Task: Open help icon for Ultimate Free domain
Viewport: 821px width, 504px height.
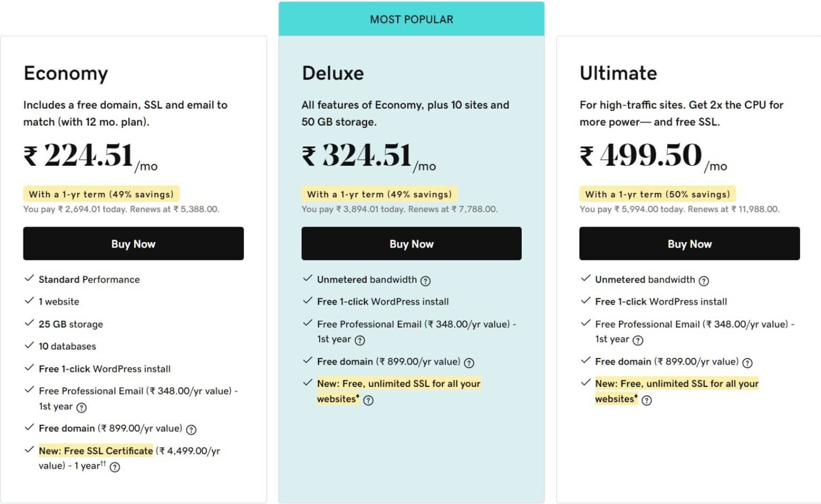Action: click(748, 363)
